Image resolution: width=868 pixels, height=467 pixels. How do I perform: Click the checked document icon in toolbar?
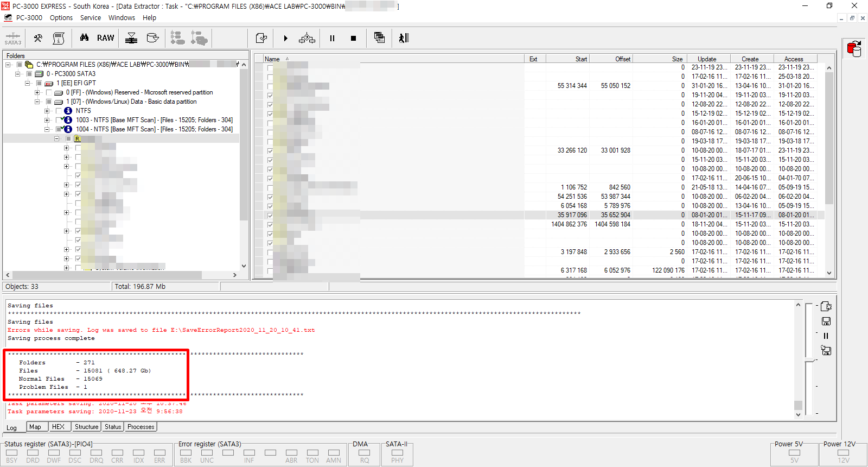[261, 38]
